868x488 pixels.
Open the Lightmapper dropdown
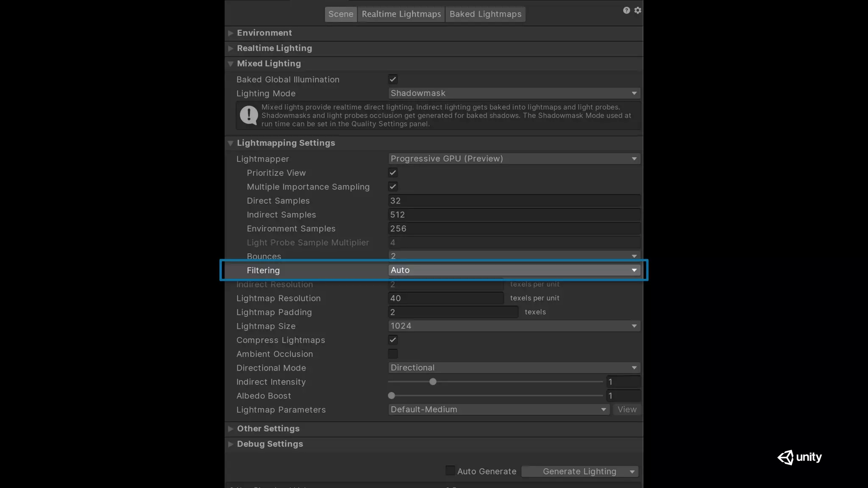pyautogui.click(x=514, y=159)
